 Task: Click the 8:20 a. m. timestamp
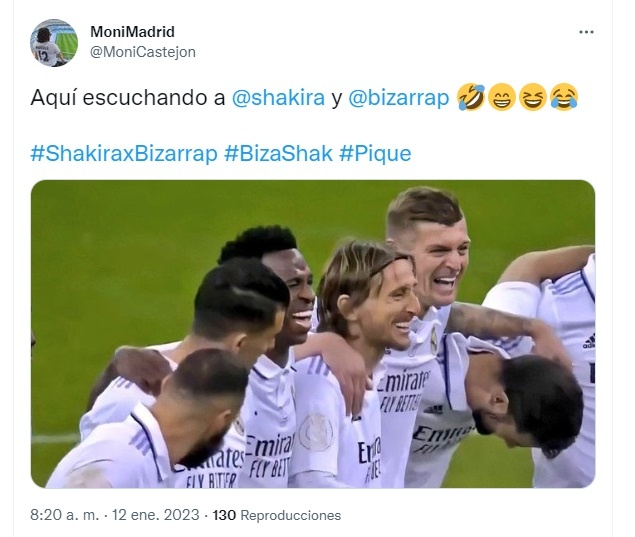click(x=64, y=515)
